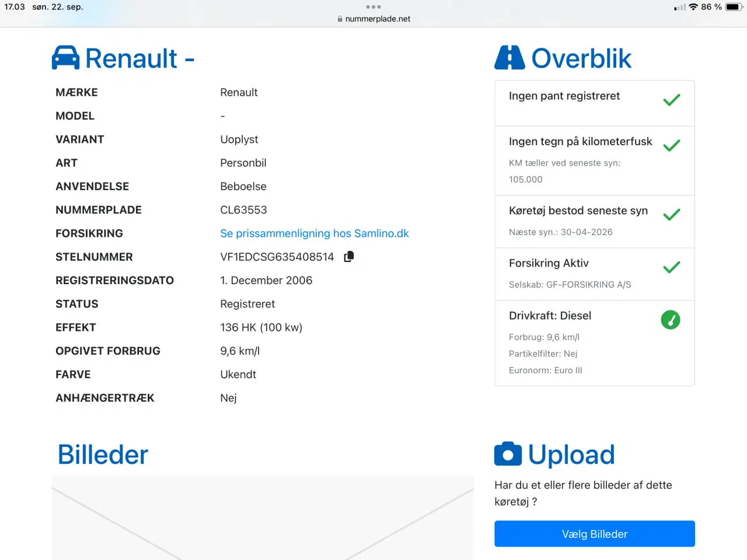Click the FORSIKRING label

(x=89, y=233)
